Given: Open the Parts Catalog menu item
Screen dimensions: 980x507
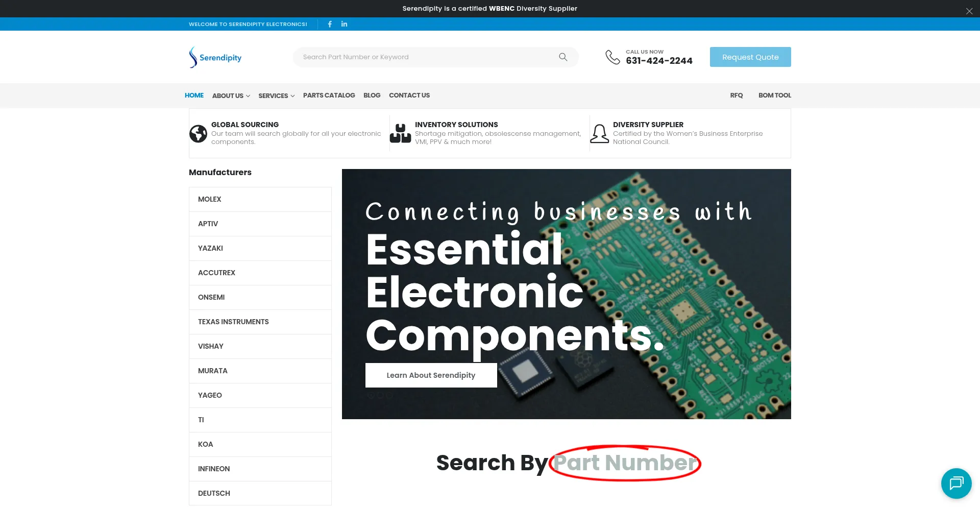Looking at the screenshot, I should pos(329,95).
